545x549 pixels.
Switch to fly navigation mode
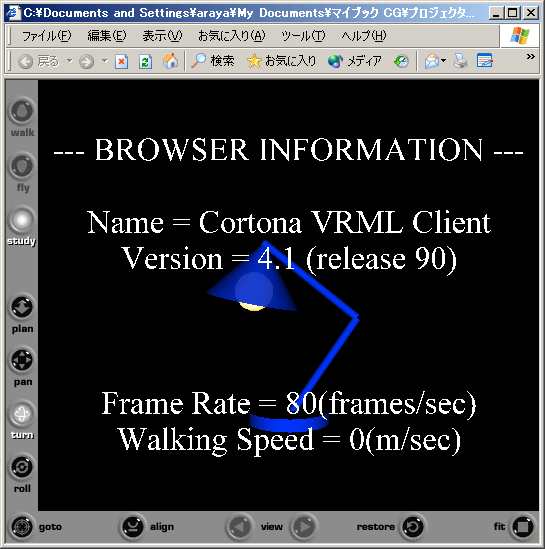pyautogui.click(x=22, y=166)
